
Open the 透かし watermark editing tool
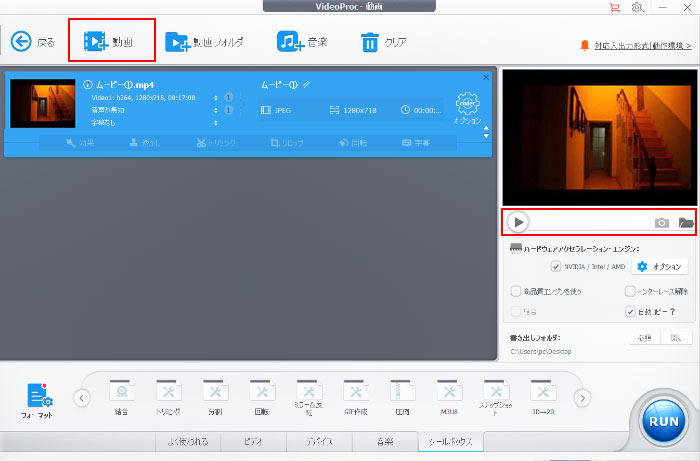144,143
